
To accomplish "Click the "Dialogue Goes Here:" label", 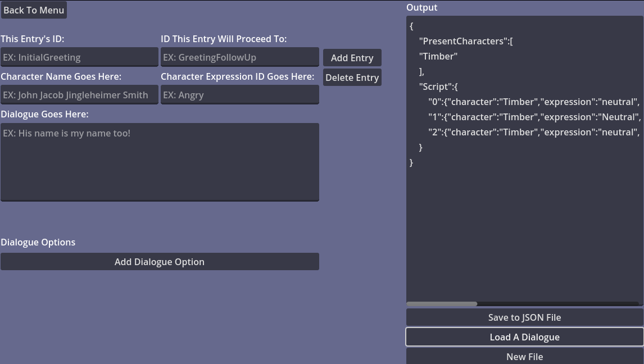I will click(x=45, y=114).
